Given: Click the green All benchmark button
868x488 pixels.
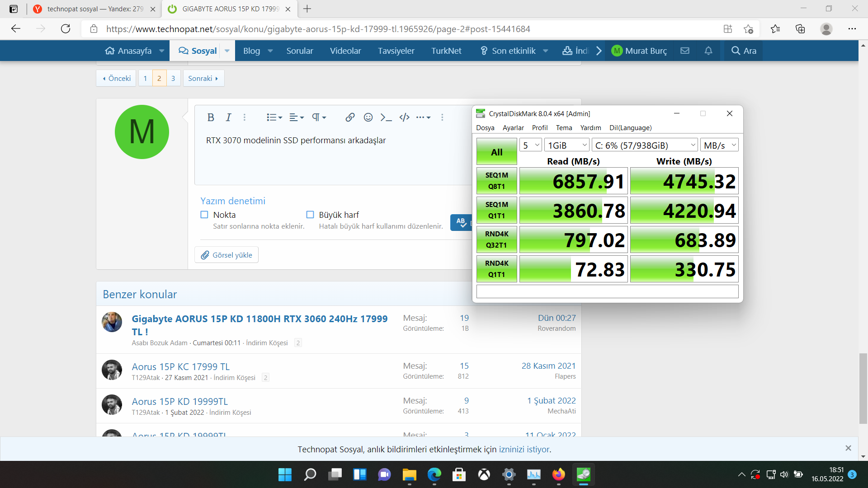Looking at the screenshot, I should [x=496, y=152].
